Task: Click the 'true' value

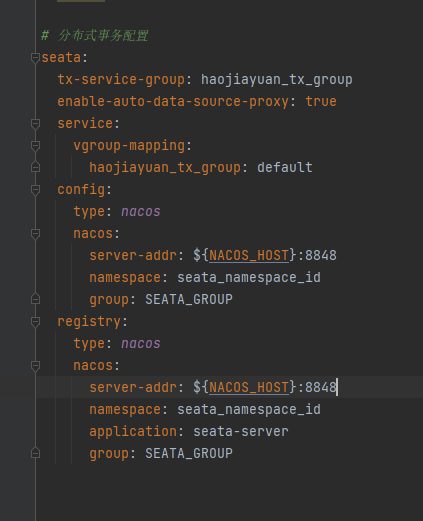Action: pos(321,102)
